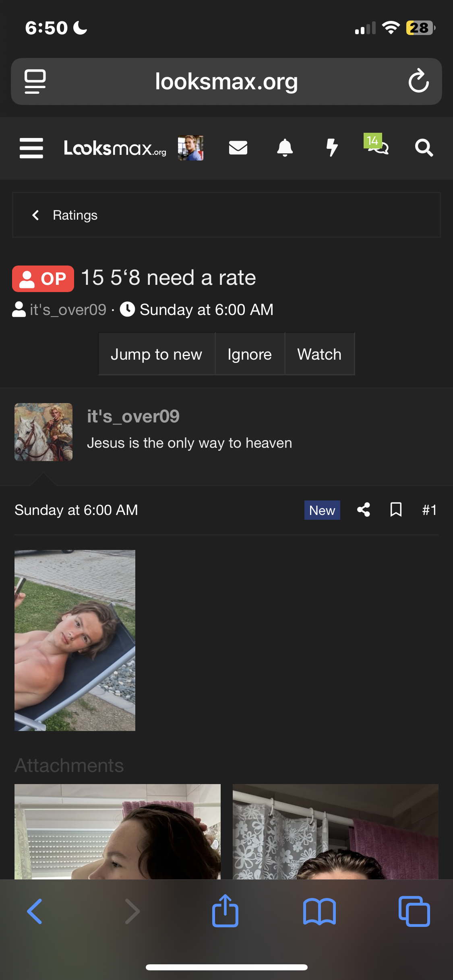Open Safari page settings reader icon
453x980 pixels.
(x=35, y=81)
